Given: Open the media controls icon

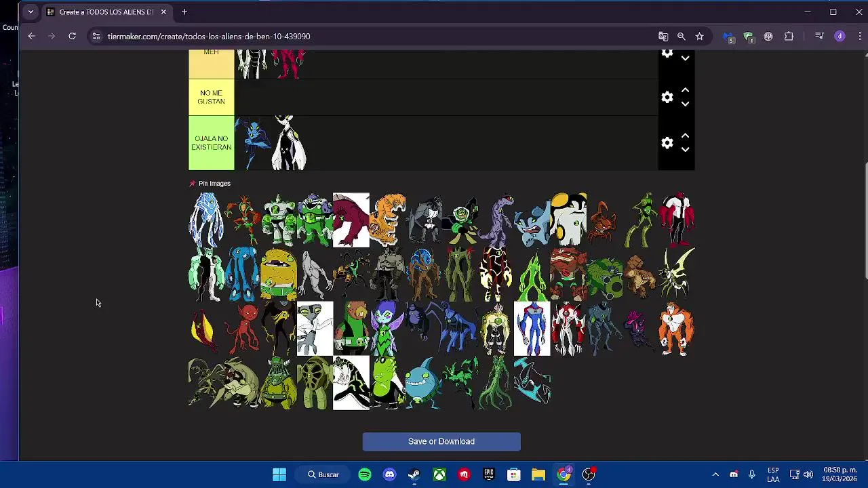Looking at the screenshot, I should click(x=819, y=36).
